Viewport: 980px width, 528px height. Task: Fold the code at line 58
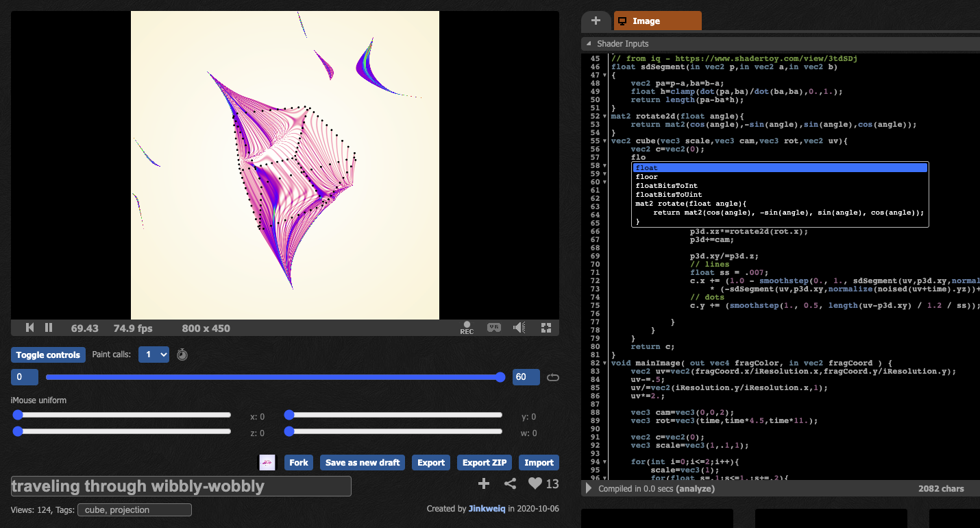tap(605, 166)
